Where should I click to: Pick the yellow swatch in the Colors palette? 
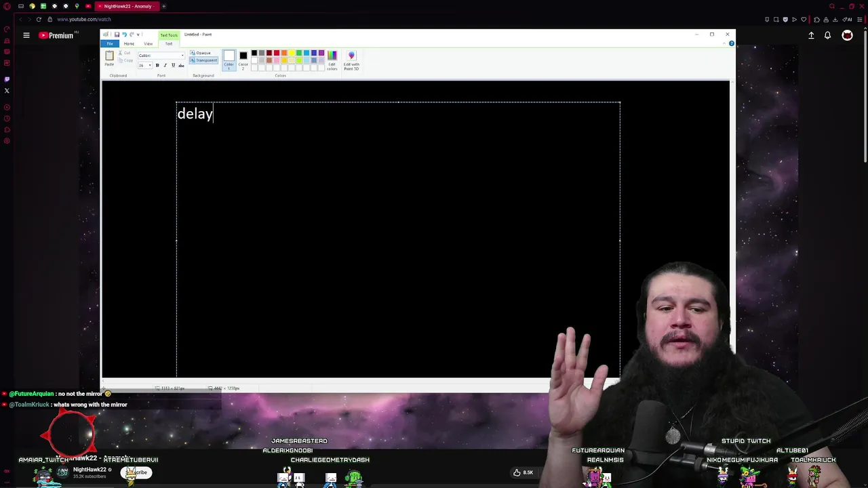(292, 53)
